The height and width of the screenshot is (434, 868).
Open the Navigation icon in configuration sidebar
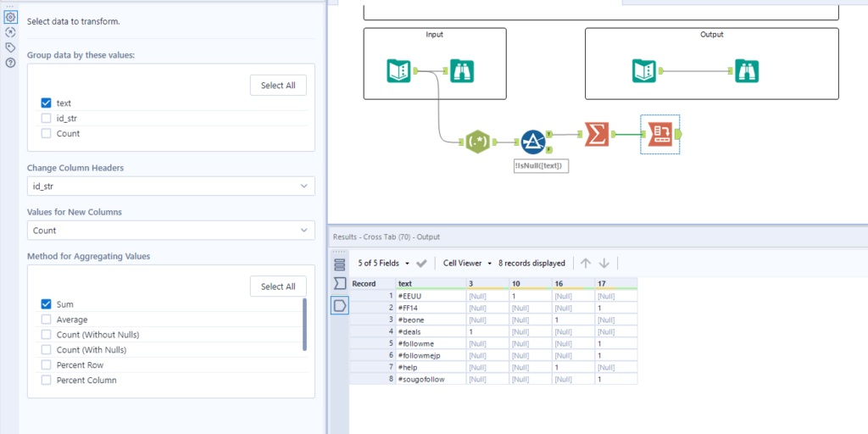click(x=10, y=32)
